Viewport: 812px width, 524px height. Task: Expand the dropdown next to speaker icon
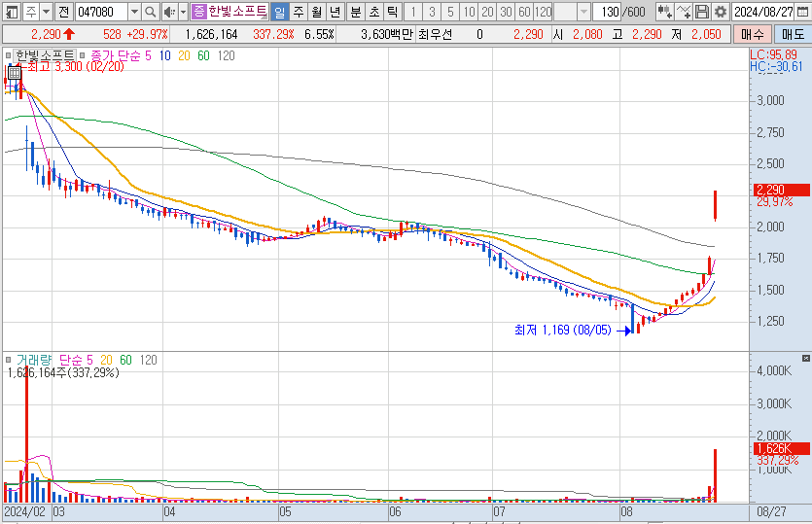[184, 12]
